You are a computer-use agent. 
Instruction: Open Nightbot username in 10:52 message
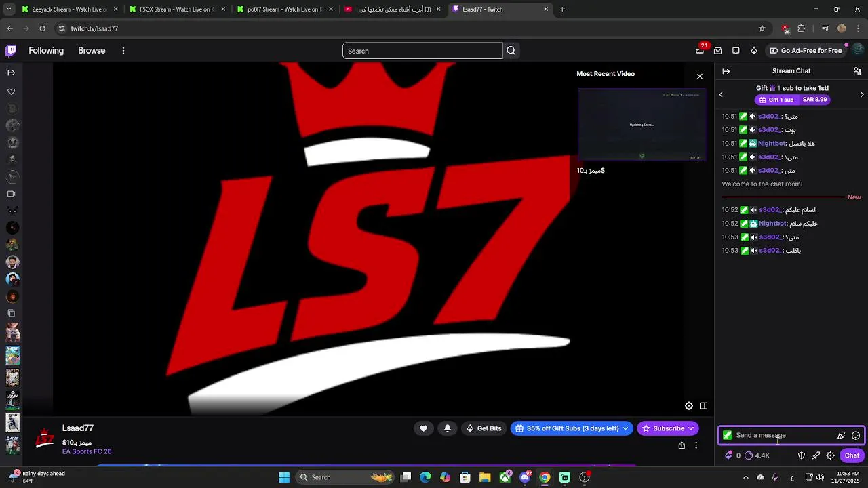pos(772,224)
